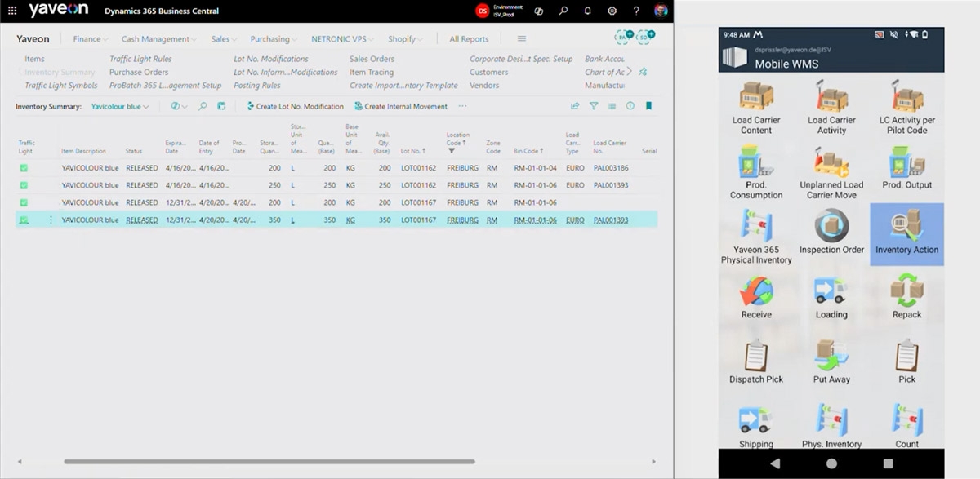
Task: Open the Vendors link
Action: [484, 85]
